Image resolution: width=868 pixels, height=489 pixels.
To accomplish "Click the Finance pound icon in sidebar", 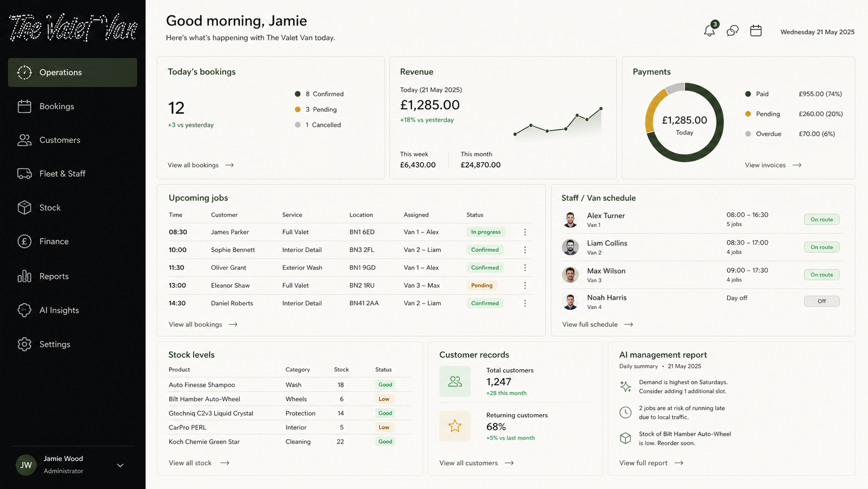I will [x=24, y=241].
